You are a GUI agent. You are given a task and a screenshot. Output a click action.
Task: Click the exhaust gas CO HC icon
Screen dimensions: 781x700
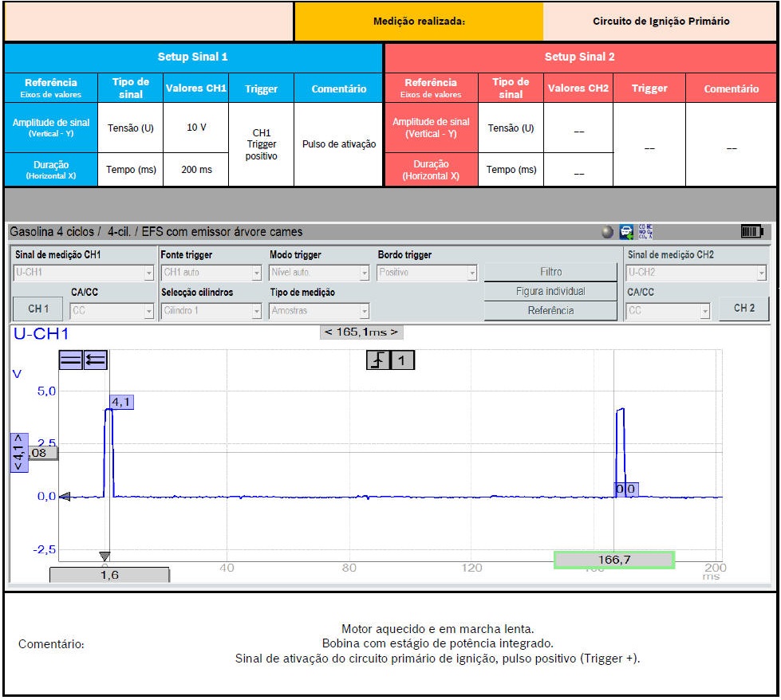pyautogui.click(x=647, y=232)
